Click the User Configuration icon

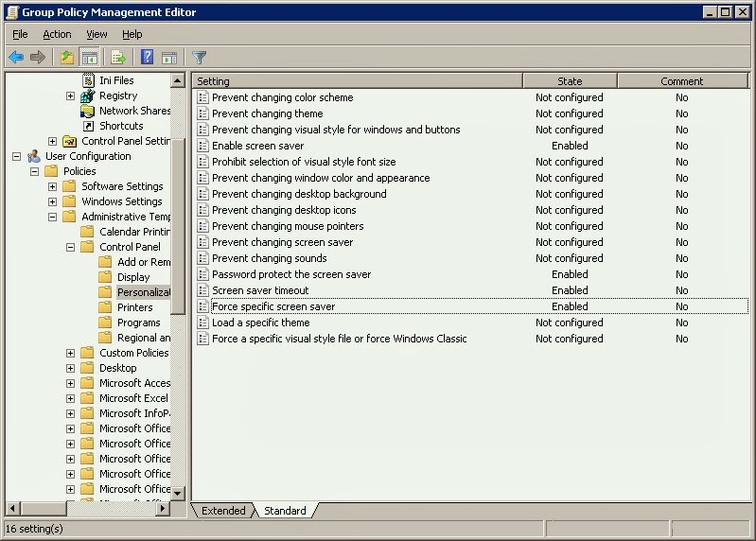[34, 156]
